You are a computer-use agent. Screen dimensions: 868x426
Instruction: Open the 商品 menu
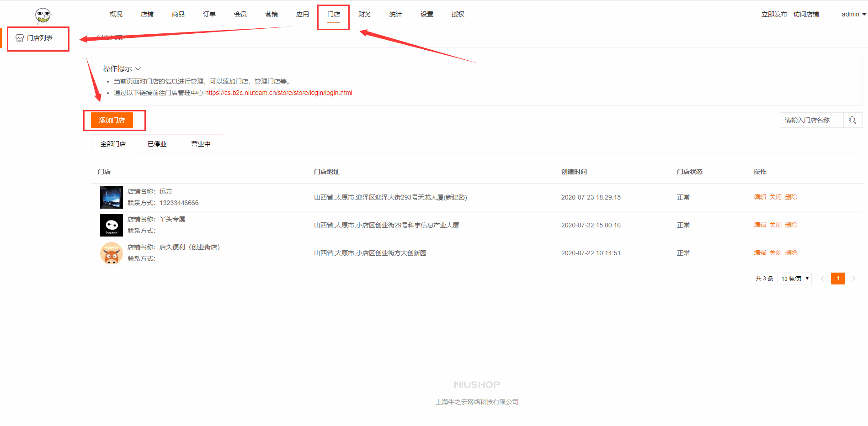pyautogui.click(x=178, y=14)
